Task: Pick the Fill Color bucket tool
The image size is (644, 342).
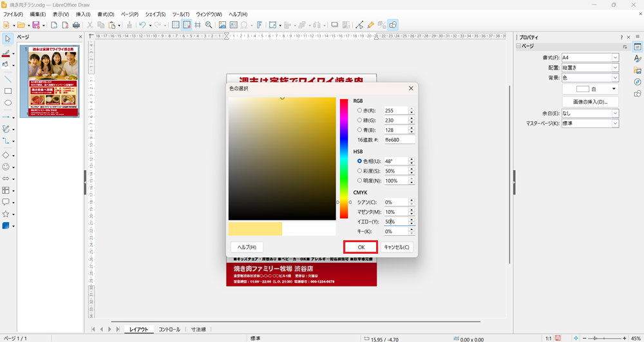Action: pos(6,64)
